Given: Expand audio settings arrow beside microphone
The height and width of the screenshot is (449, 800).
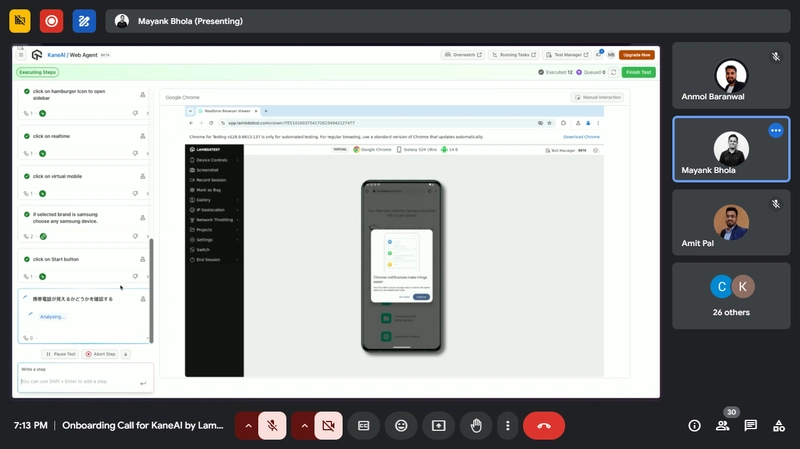Looking at the screenshot, I should point(248,426).
